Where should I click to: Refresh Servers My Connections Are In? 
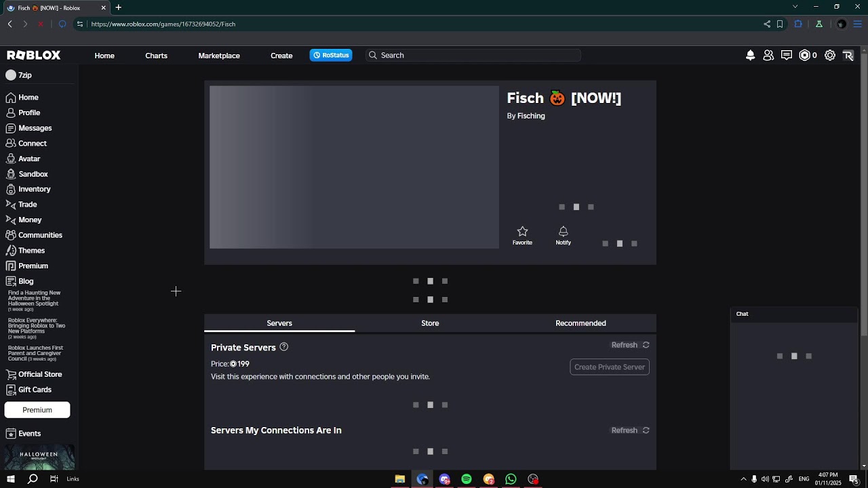(631, 430)
